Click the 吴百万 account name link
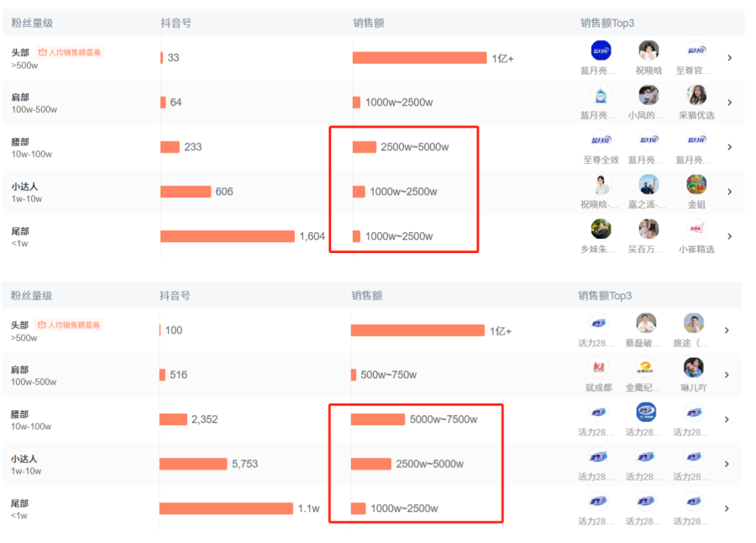 (x=648, y=249)
